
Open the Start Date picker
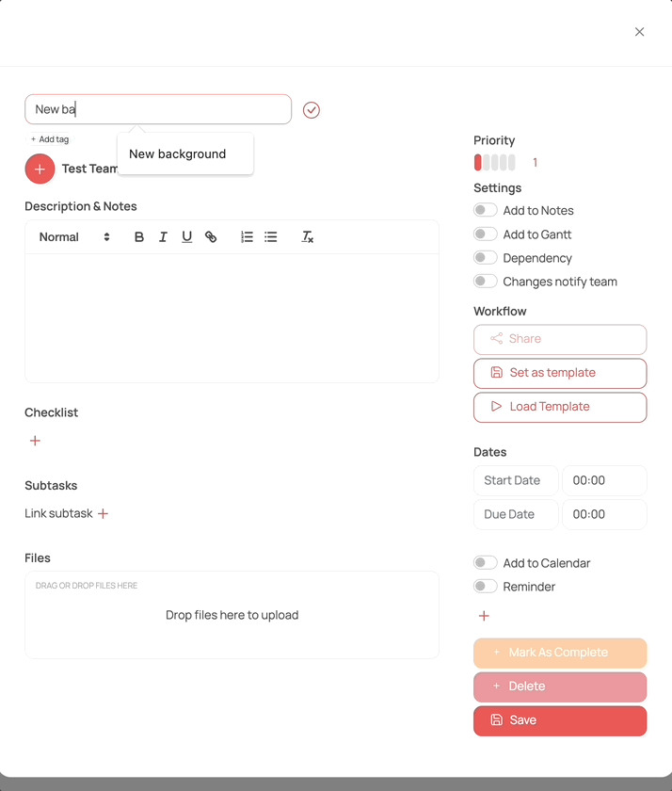tap(516, 480)
